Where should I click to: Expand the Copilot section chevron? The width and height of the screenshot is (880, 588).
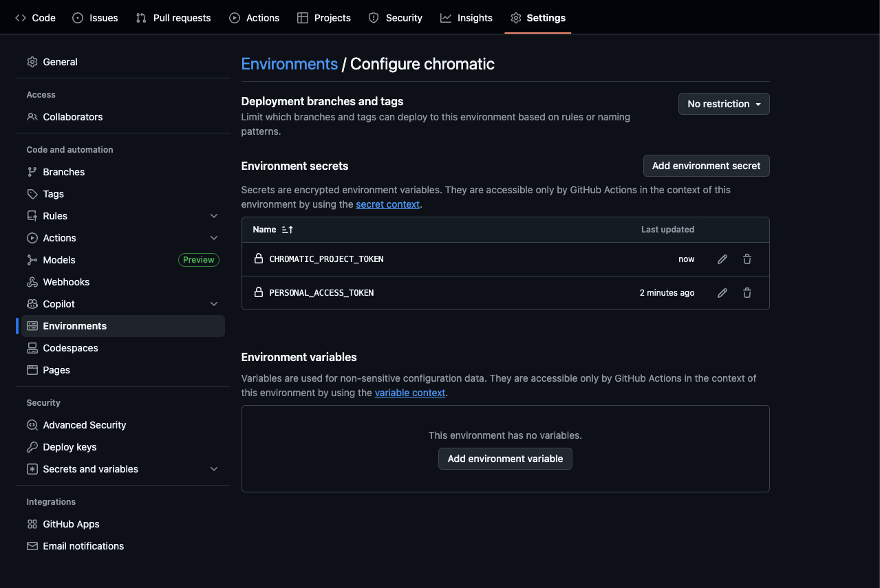(214, 304)
